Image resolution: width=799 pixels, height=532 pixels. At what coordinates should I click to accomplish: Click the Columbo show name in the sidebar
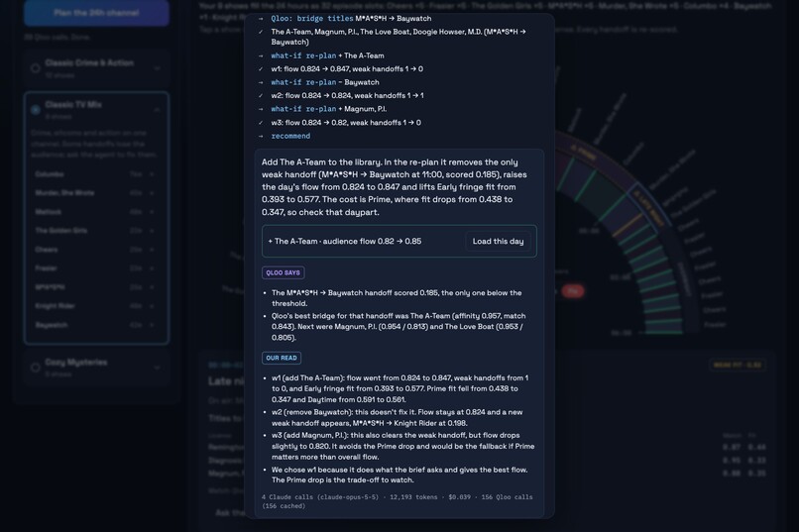(50, 174)
